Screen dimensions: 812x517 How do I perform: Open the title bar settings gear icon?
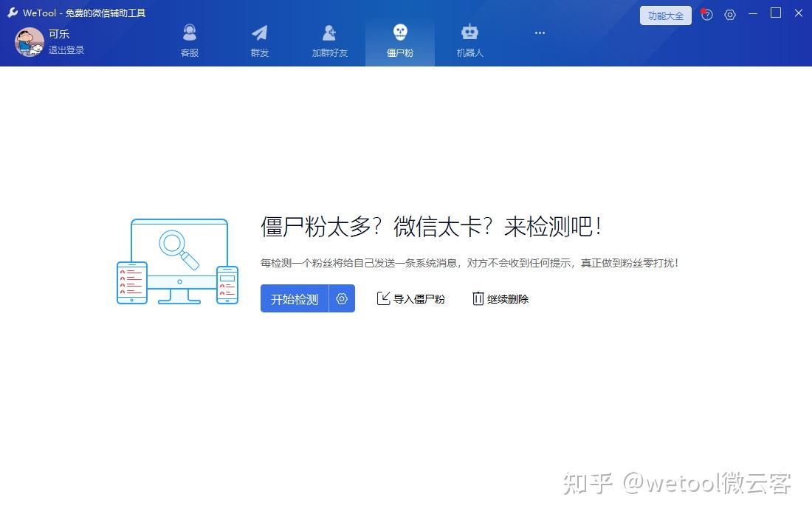(730, 14)
